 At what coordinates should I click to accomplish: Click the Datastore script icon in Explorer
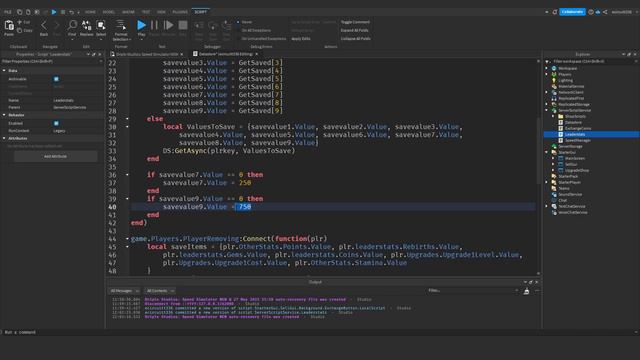coord(560,122)
